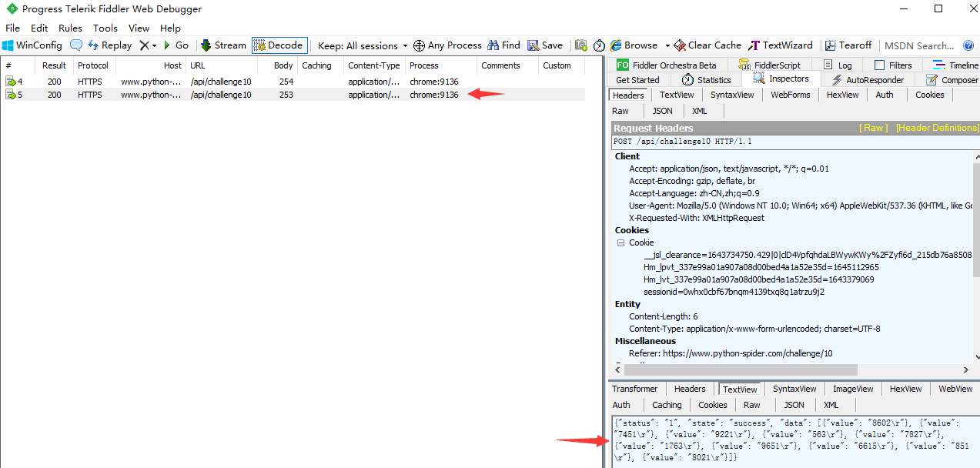980x468 pixels.
Task: Open the Rules menu
Action: [x=70, y=28]
